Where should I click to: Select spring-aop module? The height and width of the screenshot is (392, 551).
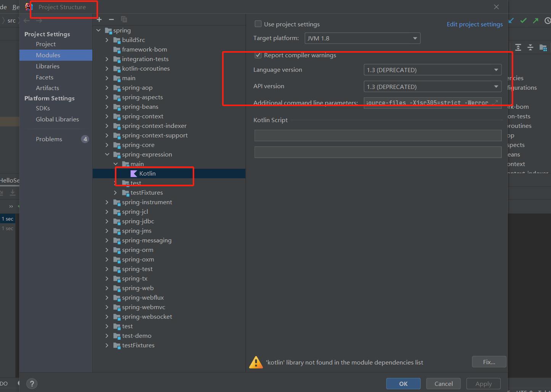(137, 88)
